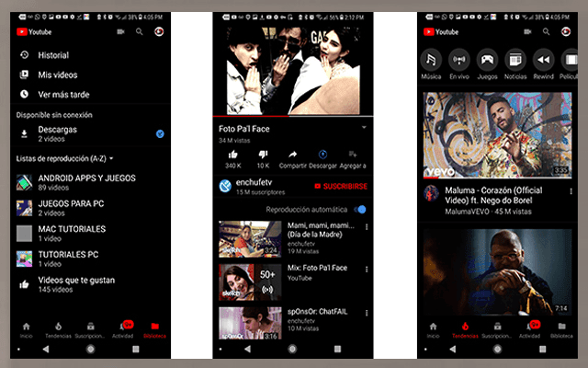Image resolution: width=588 pixels, height=368 pixels.
Task: Select Ver más tarde in library list
Action: [x=64, y=94]
